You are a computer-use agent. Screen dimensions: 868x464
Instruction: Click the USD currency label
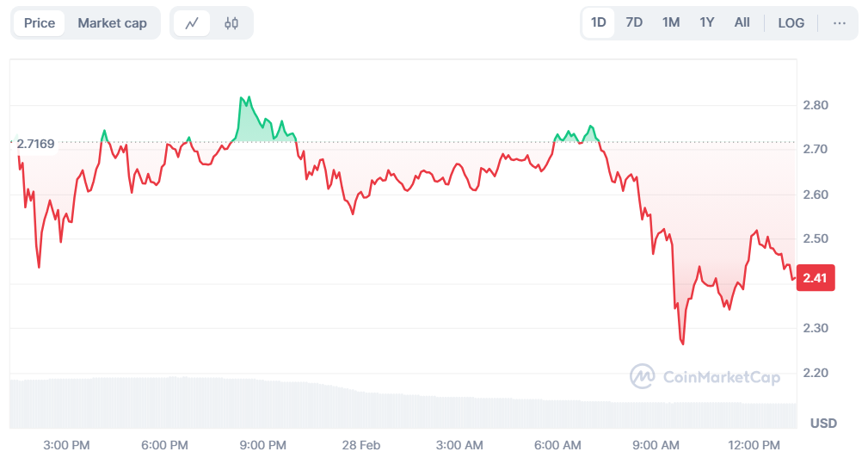(x=823, y=423)
